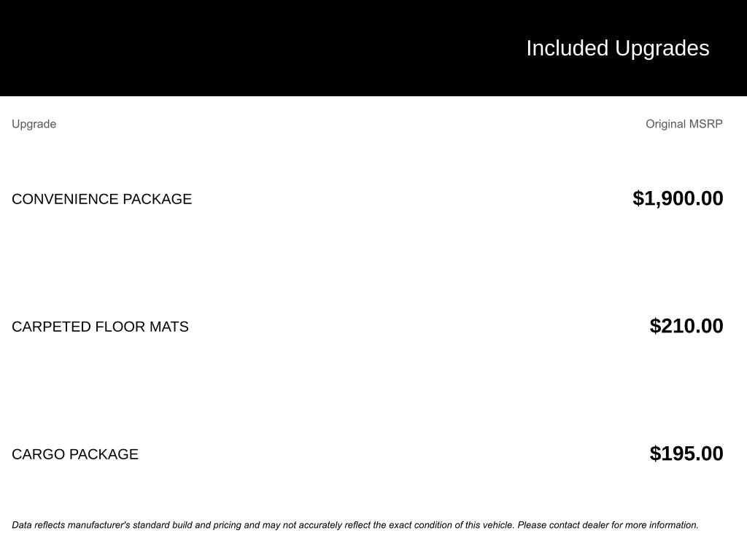747x560 pixels.
Task: Click the $195.00 MSRP amount
Action: point(686,454)
